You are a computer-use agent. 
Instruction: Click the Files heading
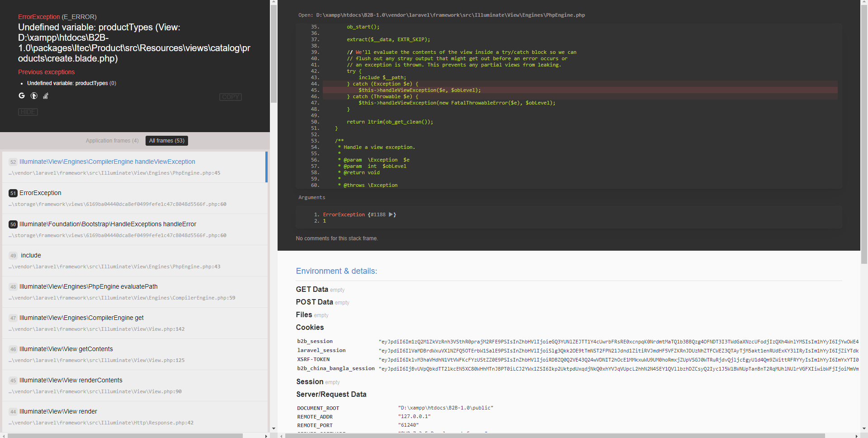point(304,314)
